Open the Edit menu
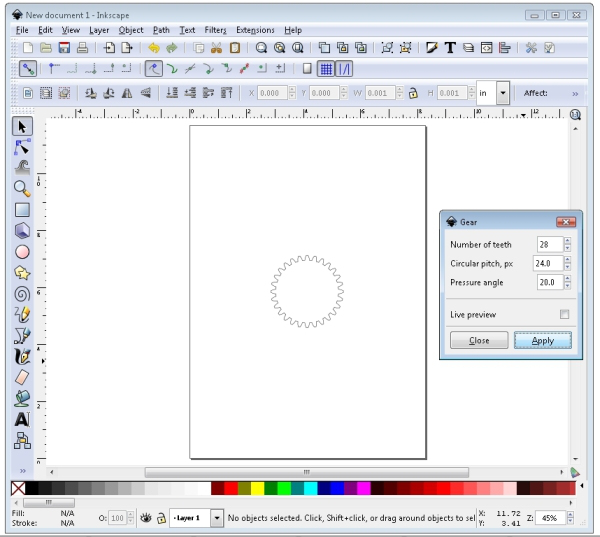The width and height of the screenshot is (600, 537). [x=45, y=30]
